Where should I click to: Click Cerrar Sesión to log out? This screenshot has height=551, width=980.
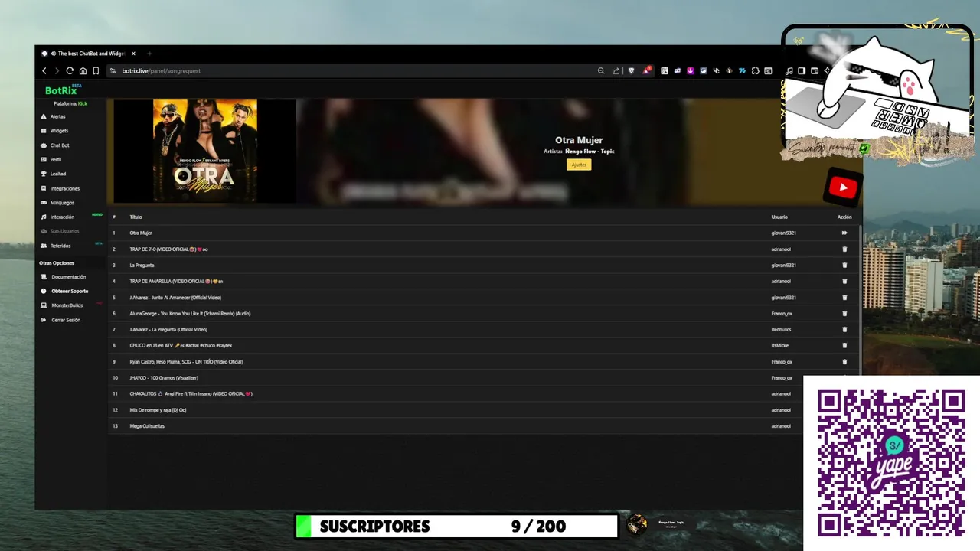pyautogui.click(x=65, y=320)
